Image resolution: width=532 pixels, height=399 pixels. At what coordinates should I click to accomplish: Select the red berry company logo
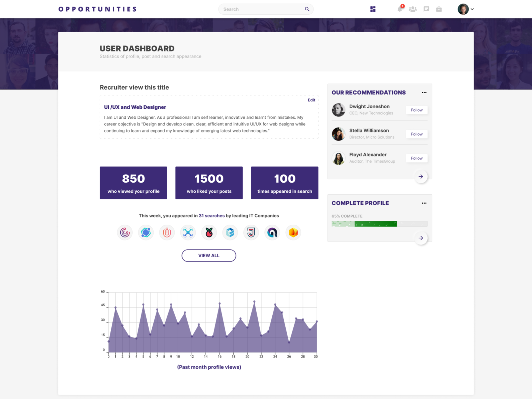click(209, 232)
